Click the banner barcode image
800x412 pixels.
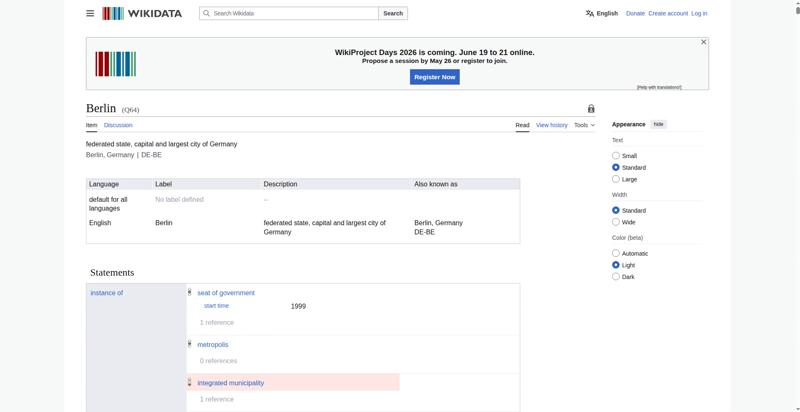point(116,64)
